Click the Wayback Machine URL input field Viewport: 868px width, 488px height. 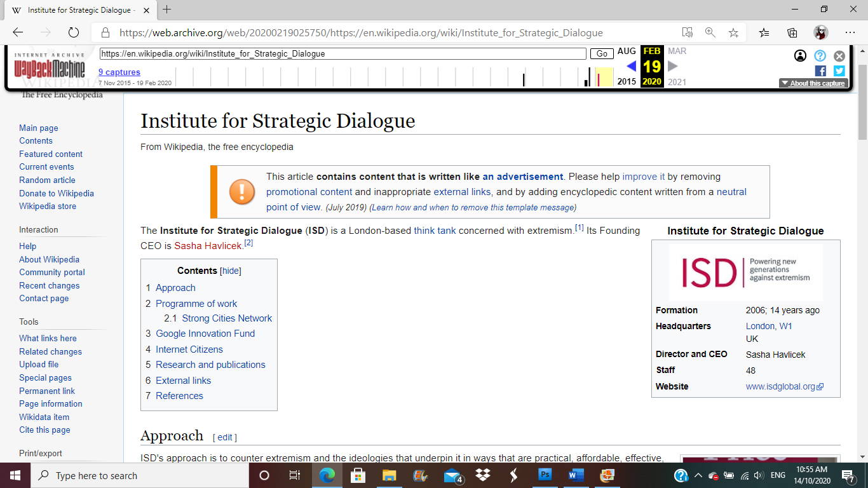342,54
